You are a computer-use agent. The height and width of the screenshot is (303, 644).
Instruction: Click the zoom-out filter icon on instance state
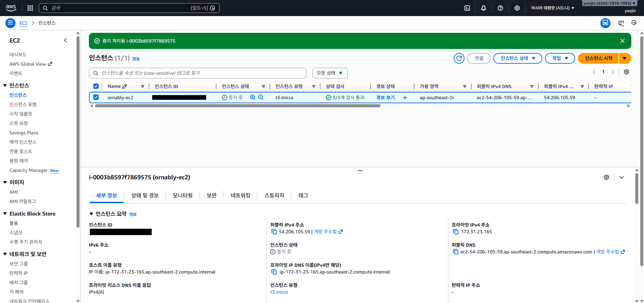pyautogui.click(x=261, y=97)
